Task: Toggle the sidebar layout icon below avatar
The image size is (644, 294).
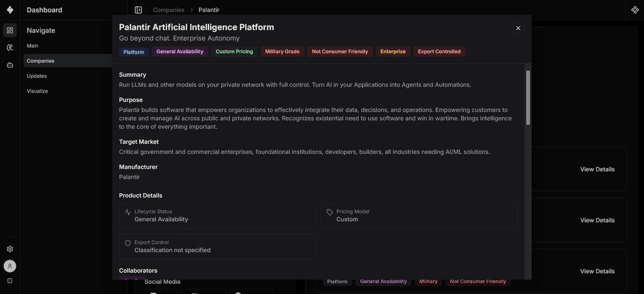Action: click(10, 281)
